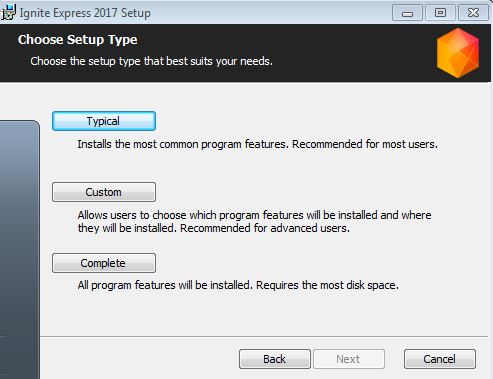Maximize the Setup window
The height and width of the screenshot is (379, 493).
click(440, 13)
